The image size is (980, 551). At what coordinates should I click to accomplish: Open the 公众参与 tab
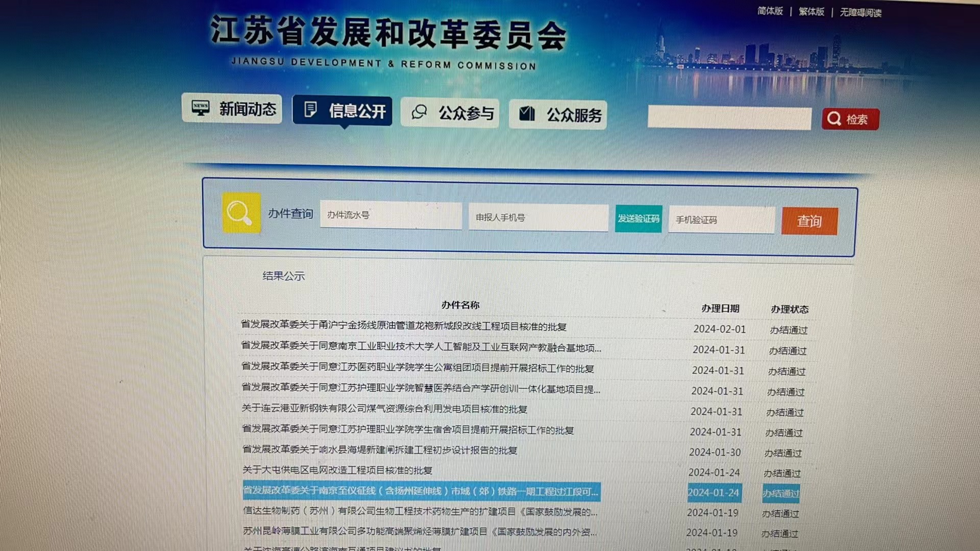pyautogui.click(x=450, y=112)
